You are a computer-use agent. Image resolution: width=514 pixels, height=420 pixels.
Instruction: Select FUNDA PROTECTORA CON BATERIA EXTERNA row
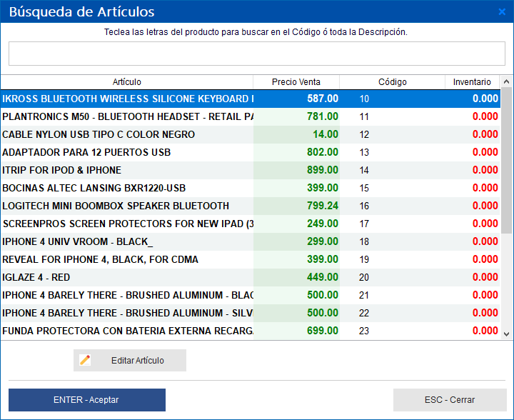pyautogui.click(x=251, y=331)
